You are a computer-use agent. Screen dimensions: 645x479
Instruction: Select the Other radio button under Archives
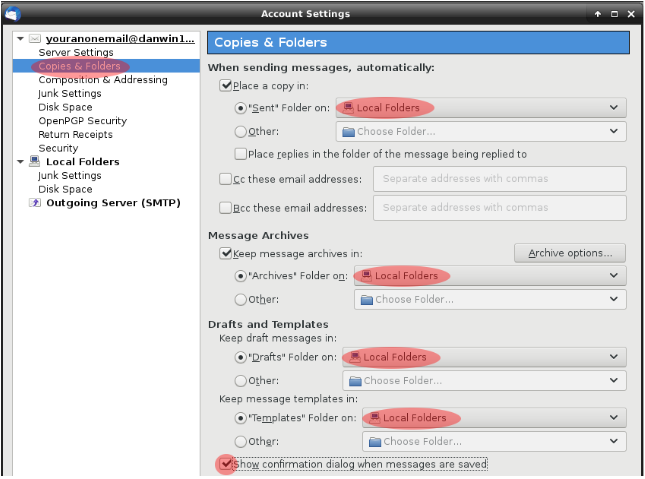tap(240, 299)
